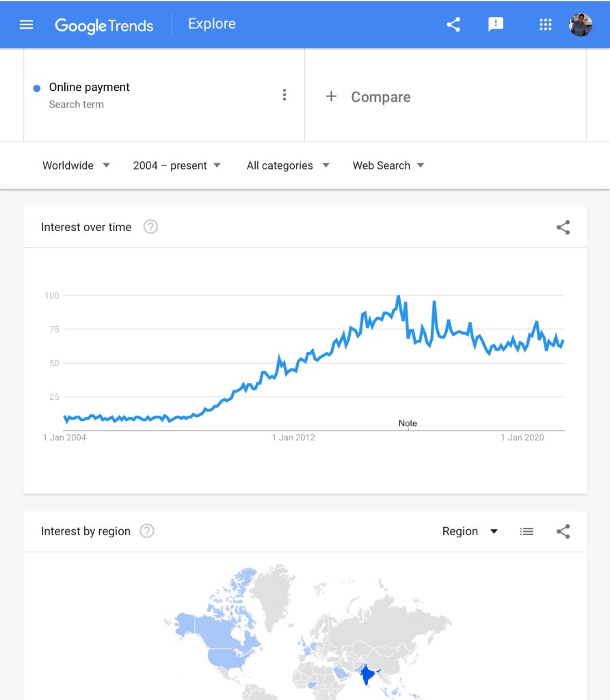This screenshot has height=700, width=610.
Task: Share the Interest by region map
Action: 563,531
